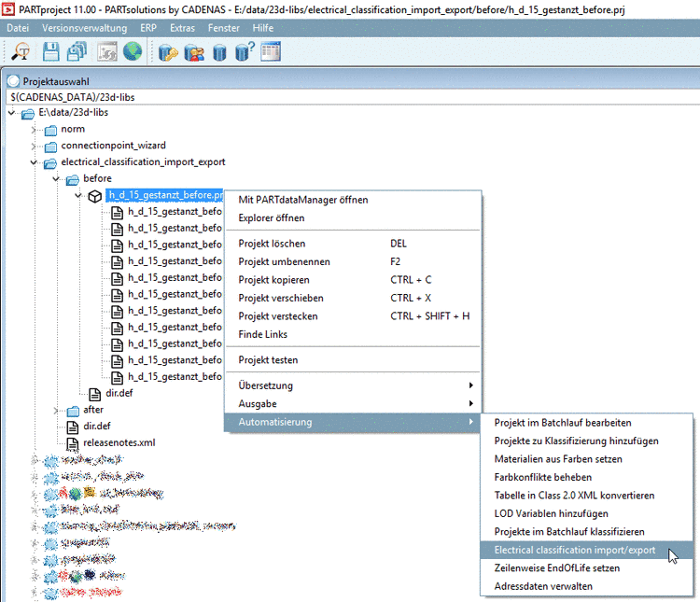Open the Extras menu
700x602 pixels.
click(182, 28)
